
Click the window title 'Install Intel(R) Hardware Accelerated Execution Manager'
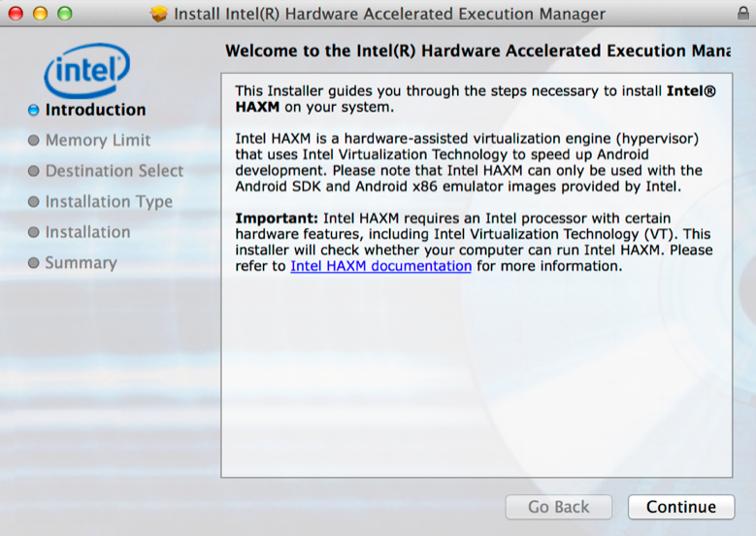point(389,14)
